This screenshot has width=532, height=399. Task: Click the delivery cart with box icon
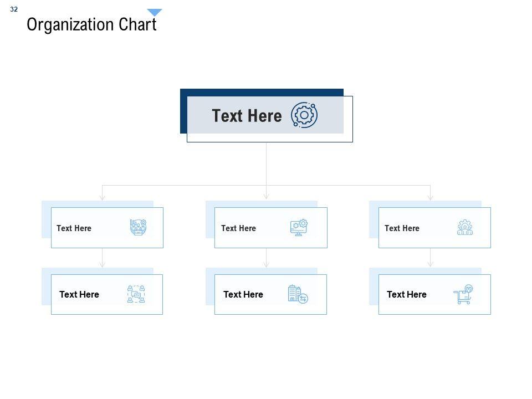pos(463,294)
